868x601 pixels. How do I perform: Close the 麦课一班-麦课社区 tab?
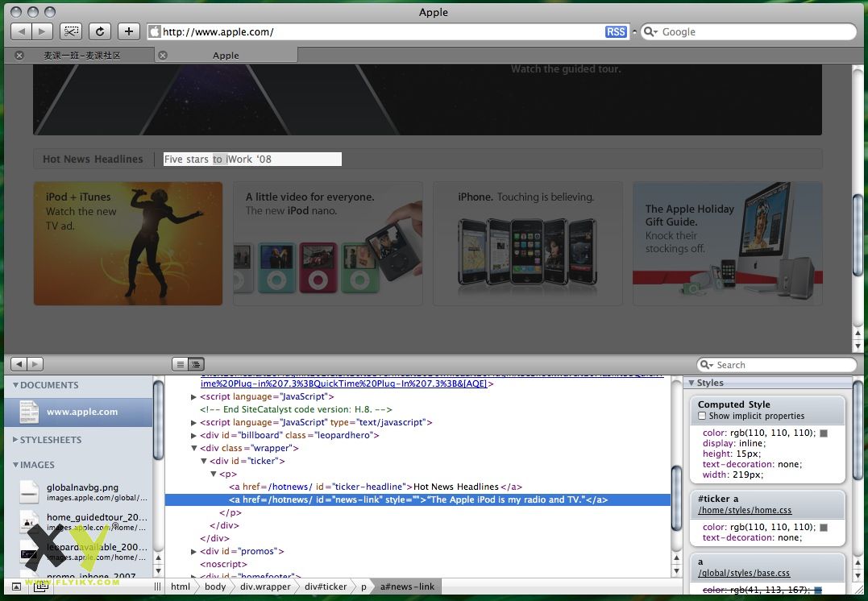click(x=19, y=56)
